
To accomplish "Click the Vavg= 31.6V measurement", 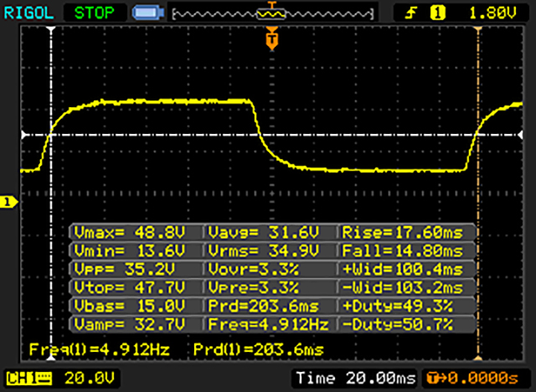I will [x=264, y=233].
